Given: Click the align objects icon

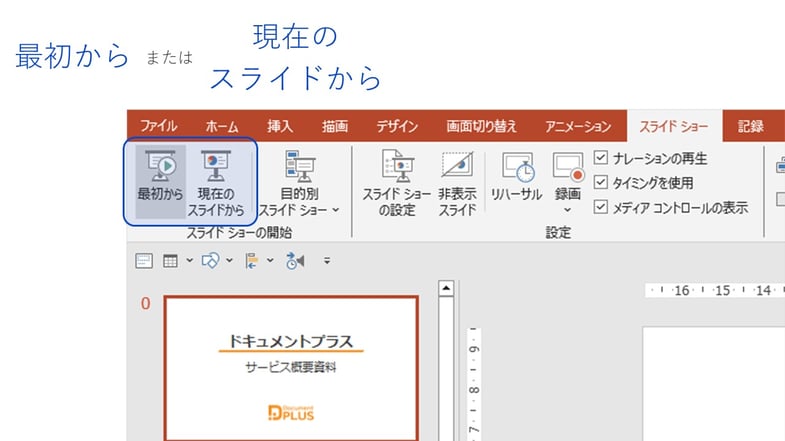Looking at the screenshot, I should tap(252, 261).
